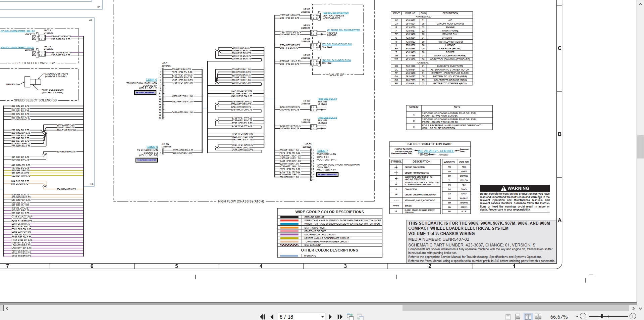Open the (52) VALVE GP - CONTROL callout link
This screenshot has height=320, width=644.
(x=436, y=151)
